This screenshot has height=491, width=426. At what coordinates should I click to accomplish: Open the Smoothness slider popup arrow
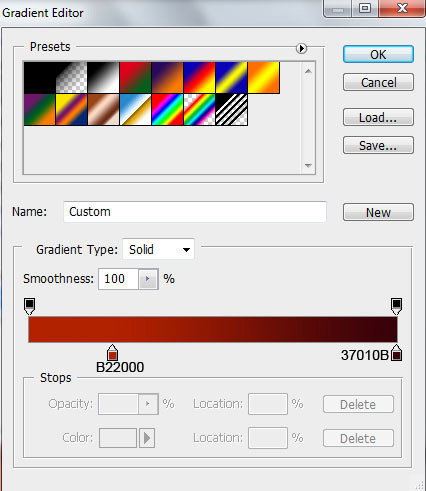click(148, 279)
